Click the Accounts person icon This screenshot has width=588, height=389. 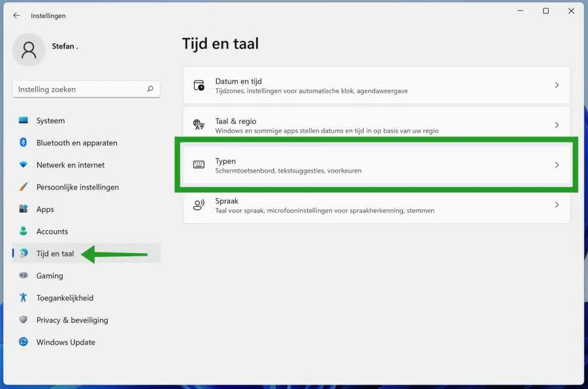click(24, 231)
